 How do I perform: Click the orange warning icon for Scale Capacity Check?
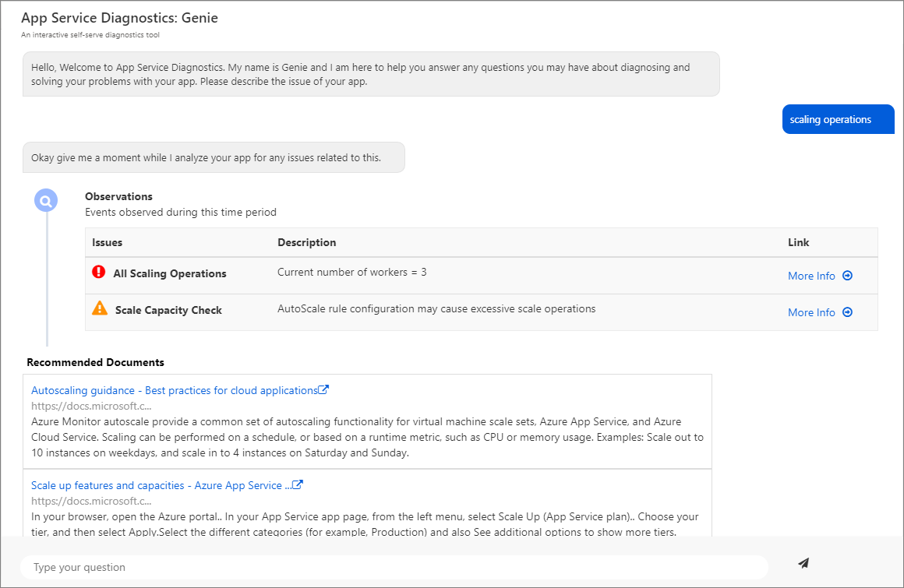tap(100, 308)
